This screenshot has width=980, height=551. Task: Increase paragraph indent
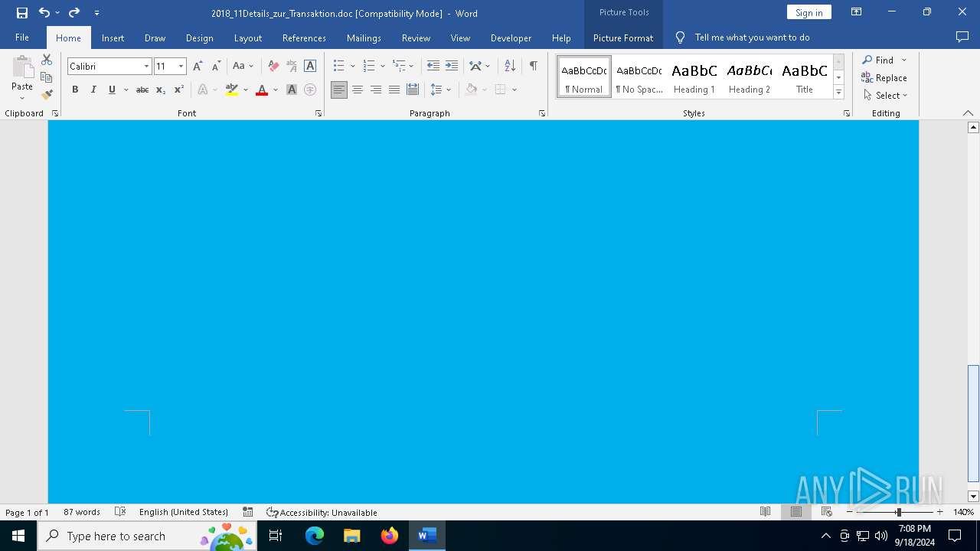452,66
